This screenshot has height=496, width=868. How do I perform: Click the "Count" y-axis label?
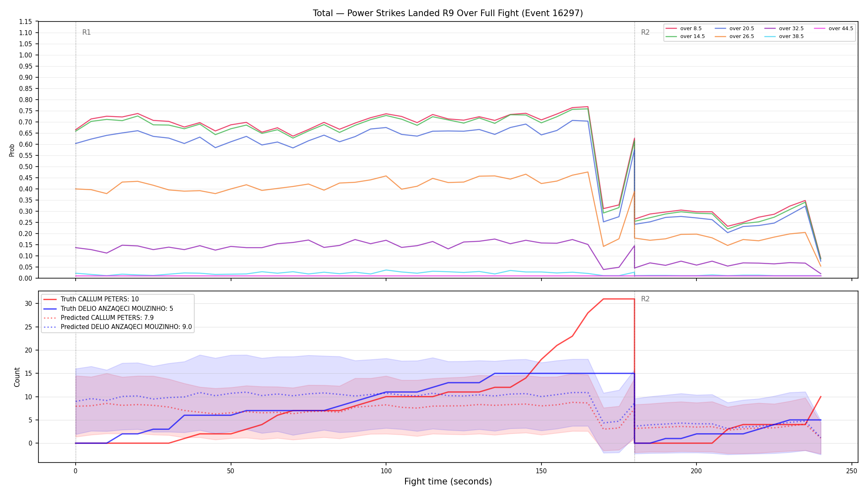[x=17, y=377]
